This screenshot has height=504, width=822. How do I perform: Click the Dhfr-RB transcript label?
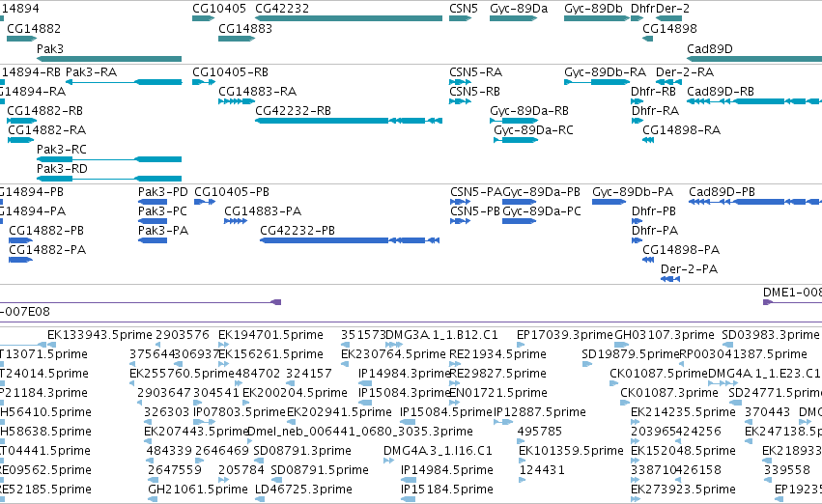pyautogui.click(x=653, y=91)
